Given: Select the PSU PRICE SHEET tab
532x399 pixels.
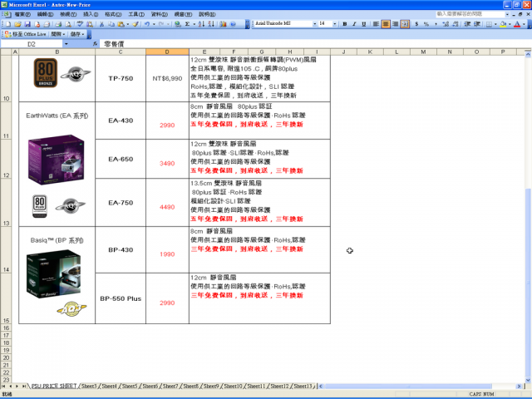Looking at the screenshot, I should coord(53,386).
